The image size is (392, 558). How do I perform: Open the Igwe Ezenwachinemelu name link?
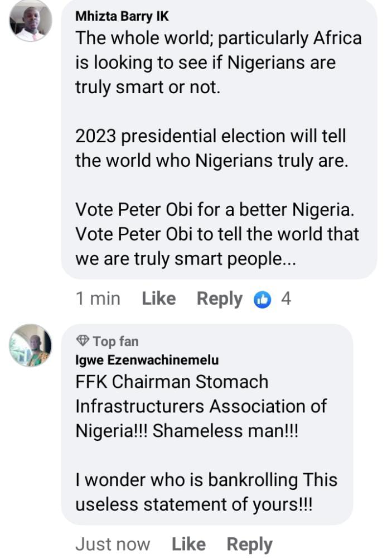[x=147, y=360]
